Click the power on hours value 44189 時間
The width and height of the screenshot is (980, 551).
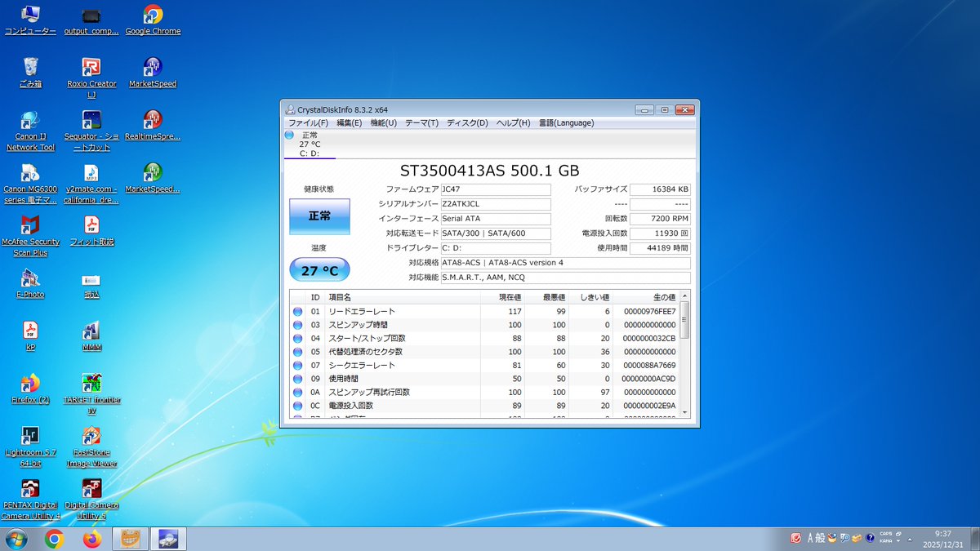tap(660, 248)
